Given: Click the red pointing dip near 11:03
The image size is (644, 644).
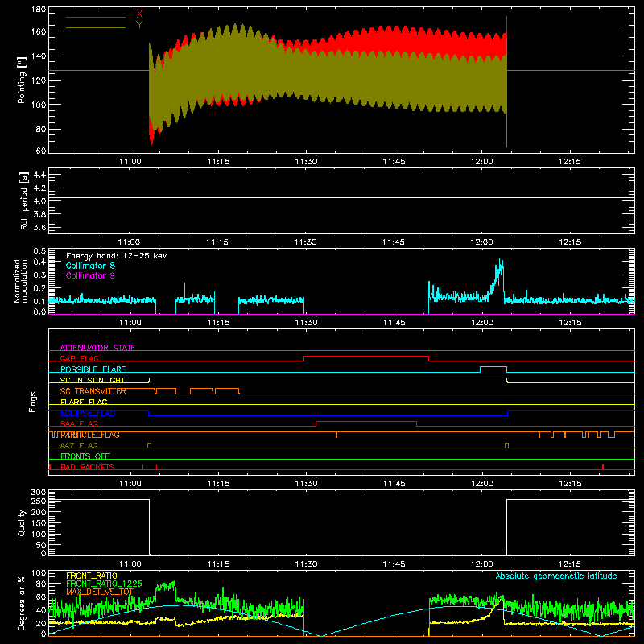Looking at the screenshot, I should (151, 134).
